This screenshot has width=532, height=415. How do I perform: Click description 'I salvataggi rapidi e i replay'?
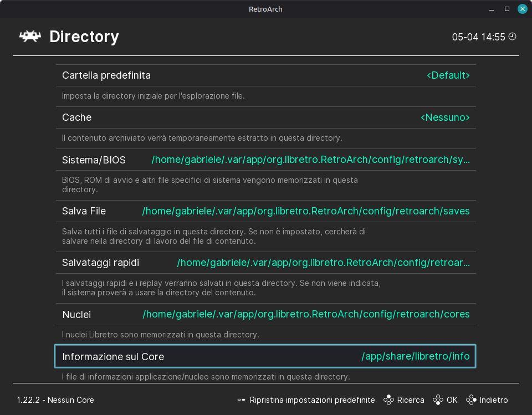(221, 288)
